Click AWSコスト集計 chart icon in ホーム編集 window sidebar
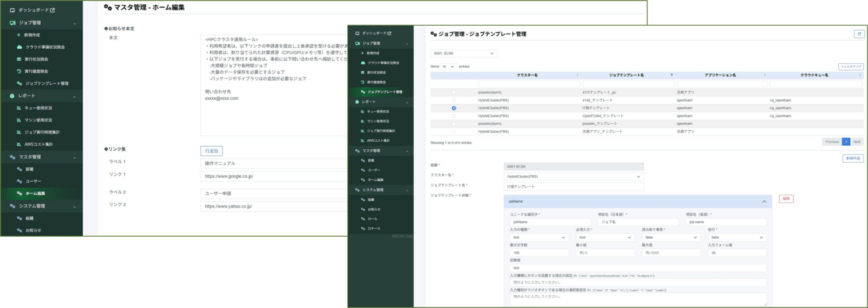The width and height of the screenshot is (868, 308). coord(20,145)
